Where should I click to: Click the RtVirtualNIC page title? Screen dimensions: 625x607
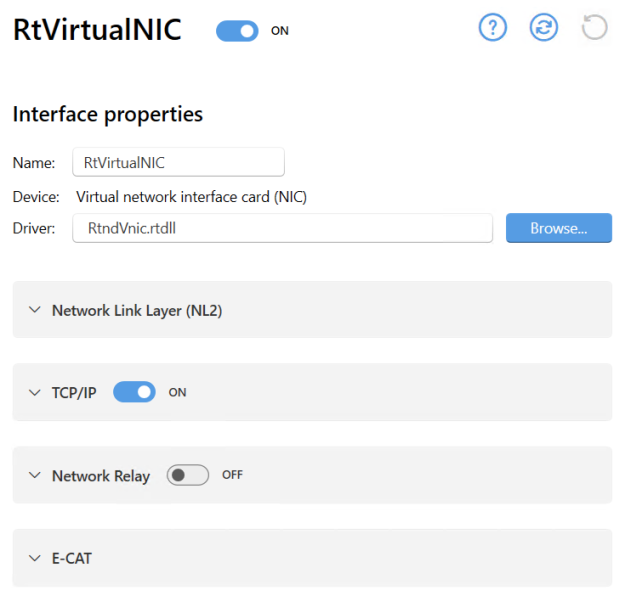97,30
